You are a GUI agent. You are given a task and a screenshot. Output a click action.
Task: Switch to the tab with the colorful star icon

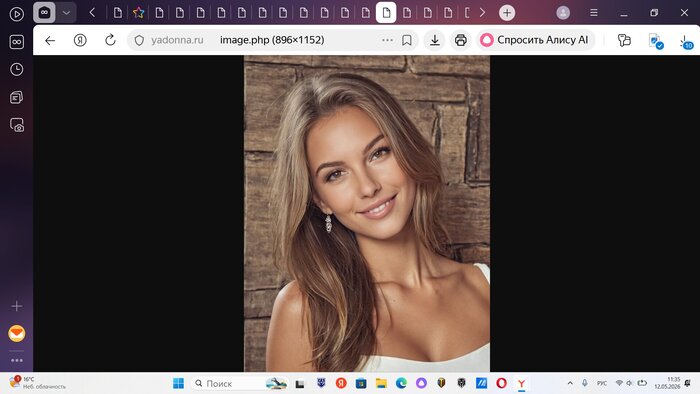click(x=138, y=12)
